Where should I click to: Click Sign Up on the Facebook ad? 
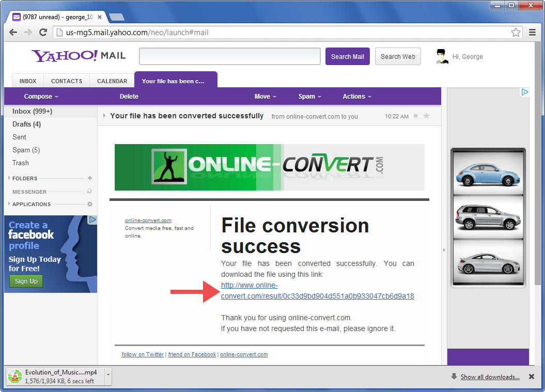(26, 281)
